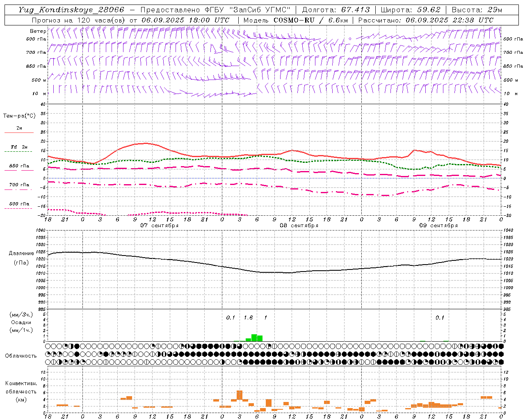The width and height of the screenshot is (525, 420).
Task: Select forecast start time 06.09.2025 18:00 UTC
Action: pyautogui.click(x=185, y=20)
